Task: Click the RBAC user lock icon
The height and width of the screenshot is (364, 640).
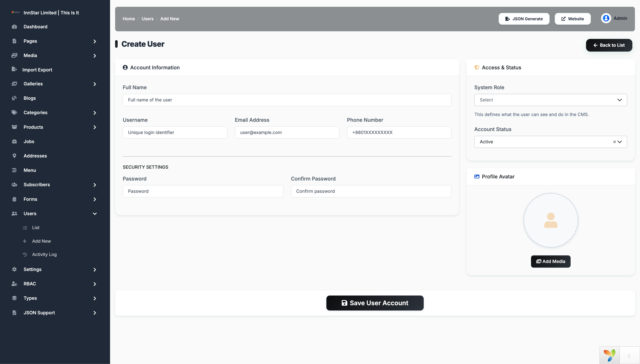Action: pos(14,284)
